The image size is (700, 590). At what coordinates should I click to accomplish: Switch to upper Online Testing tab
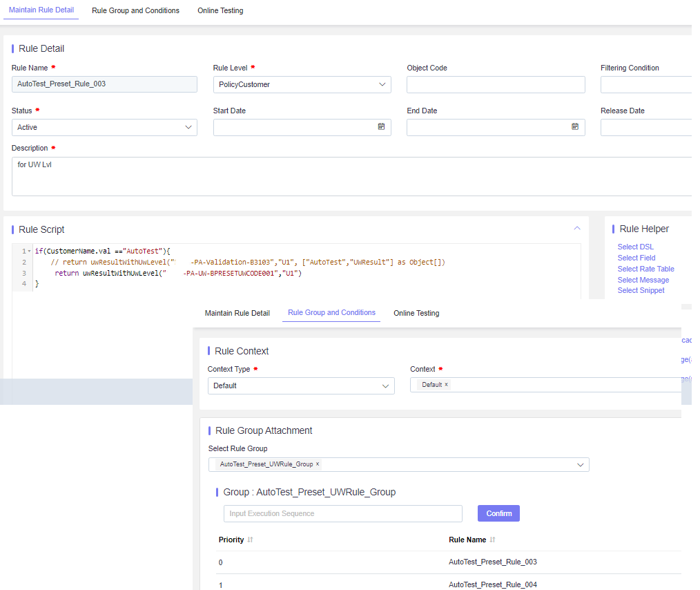click(220, 11)
